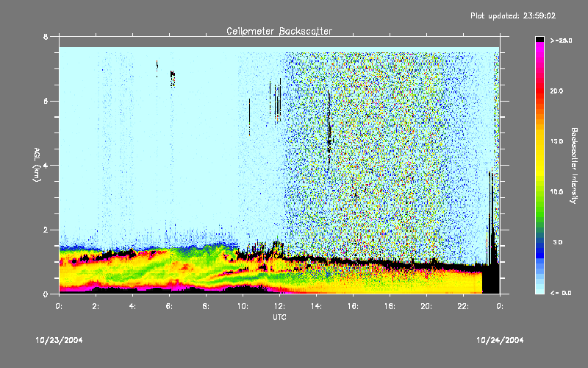Click the black cloud patch near hour 6
The height and width of the screenshot is (368, 588).
[x=173, y=78]
